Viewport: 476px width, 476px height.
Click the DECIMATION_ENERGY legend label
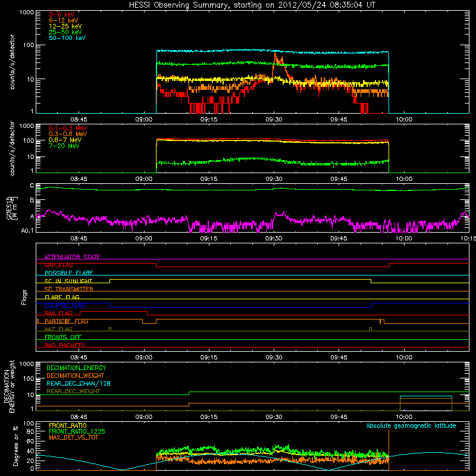click(x=76, y=368)
